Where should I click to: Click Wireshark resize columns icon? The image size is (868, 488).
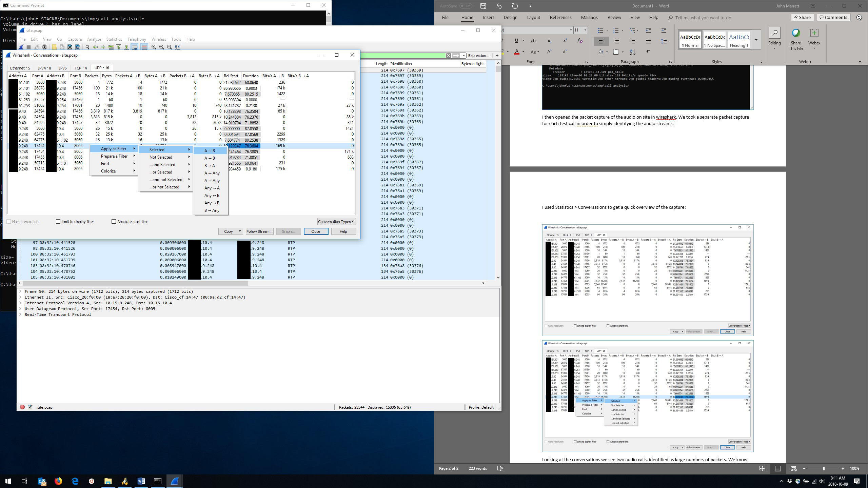[x=177, y=47]
